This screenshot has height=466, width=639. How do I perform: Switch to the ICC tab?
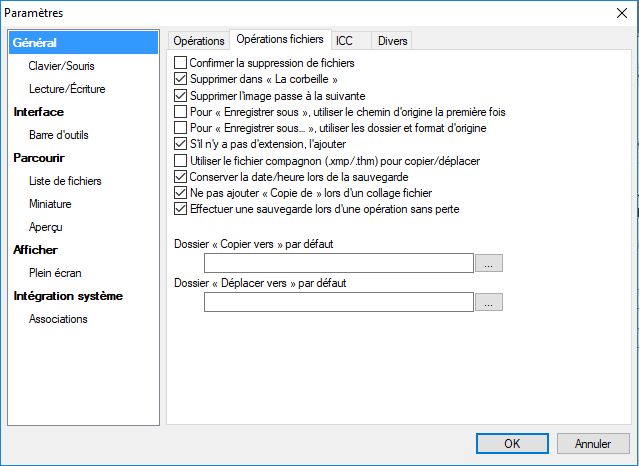344,41
